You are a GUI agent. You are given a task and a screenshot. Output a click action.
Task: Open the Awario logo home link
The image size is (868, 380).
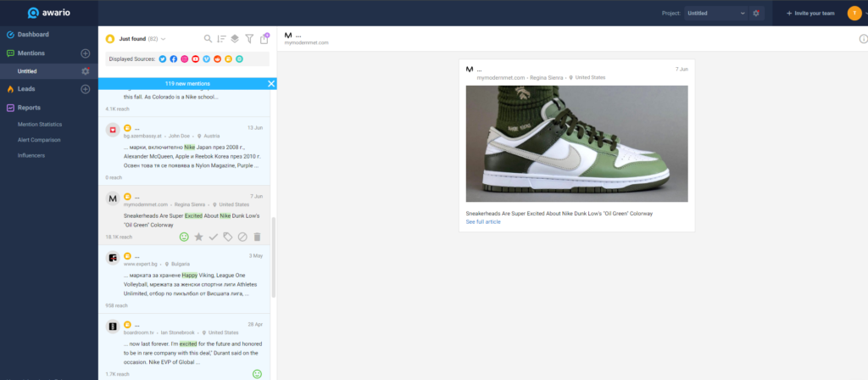(48, 13)
